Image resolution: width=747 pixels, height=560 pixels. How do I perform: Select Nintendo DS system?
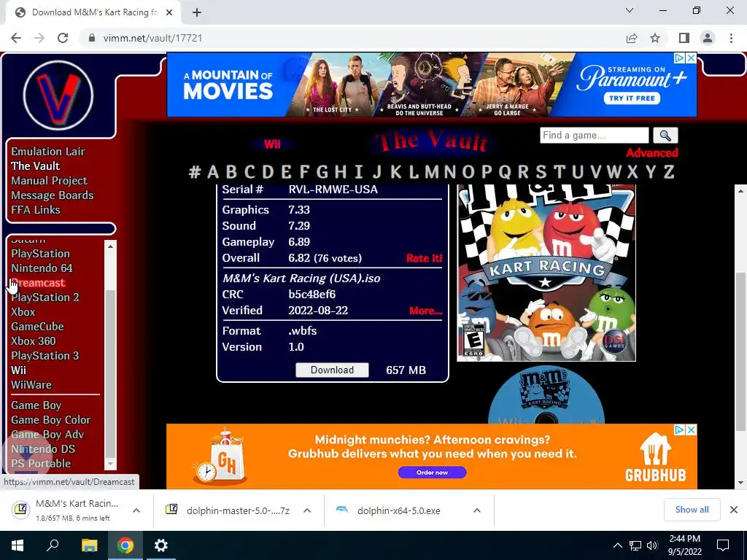point(43,448)
